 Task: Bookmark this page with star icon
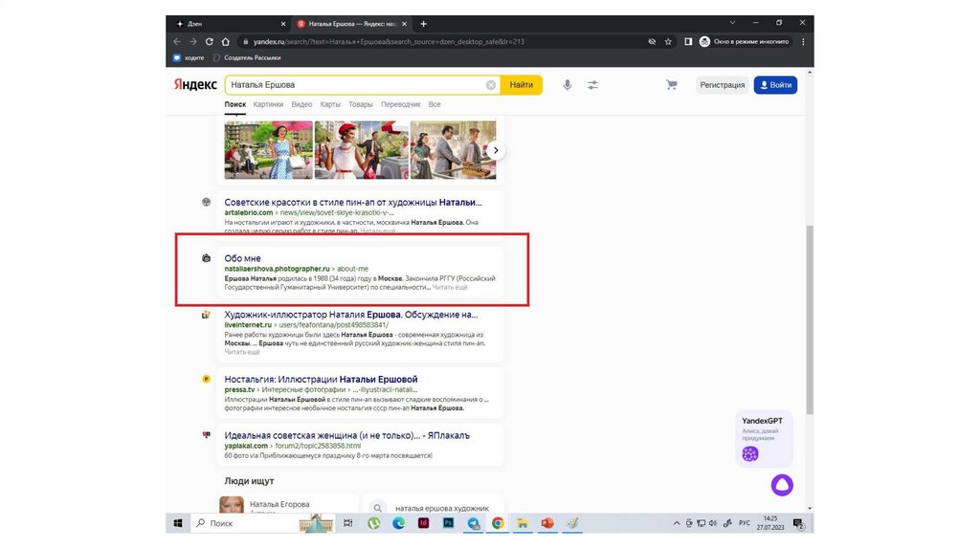pyautogui.click(x=668, y=42)
